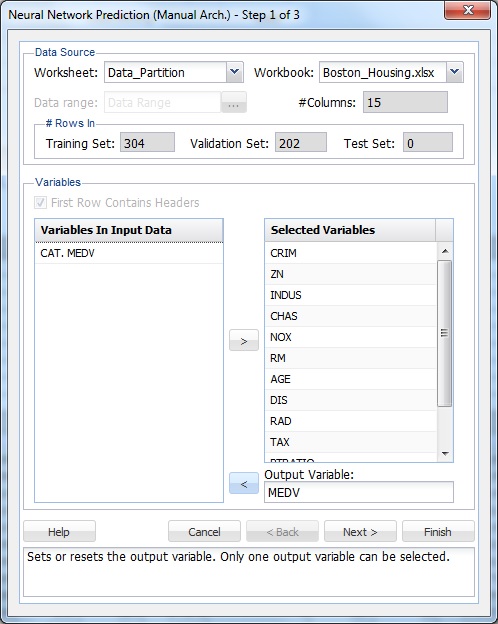Click the Next button
The height and width of the screenshot is (624, 498).
click(360, 531)
